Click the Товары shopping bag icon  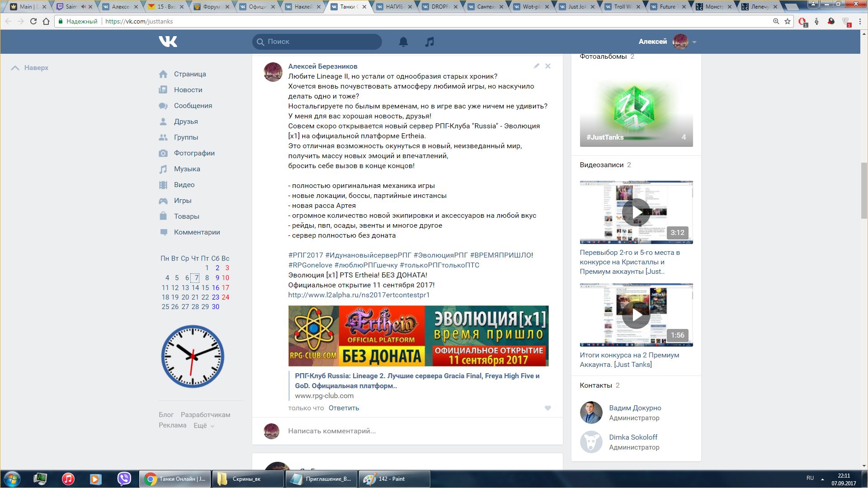coord(163,216)
